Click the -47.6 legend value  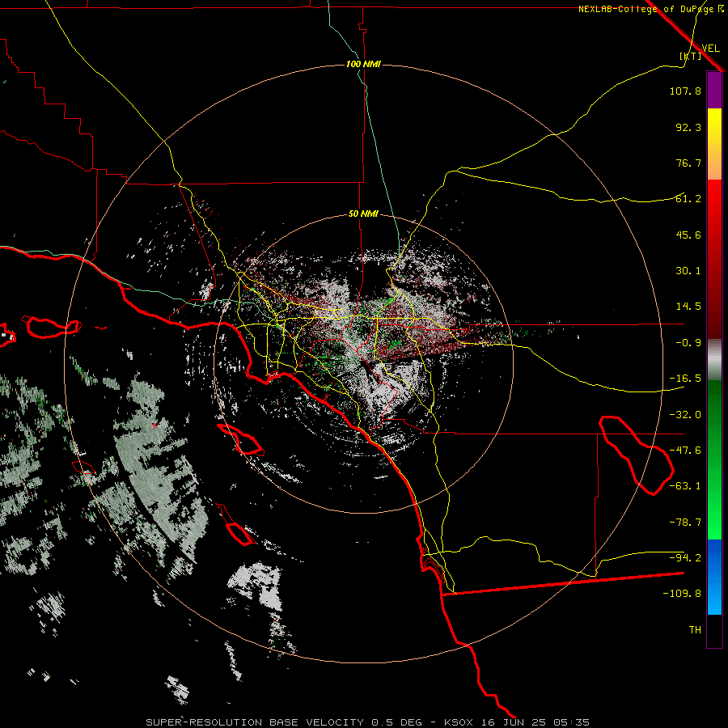[685, 451]
